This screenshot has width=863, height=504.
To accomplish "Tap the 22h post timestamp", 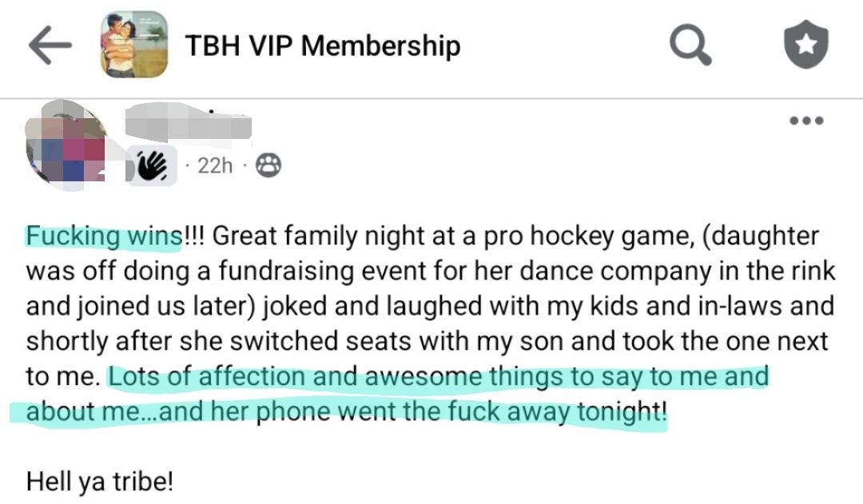I will point(215,166).
